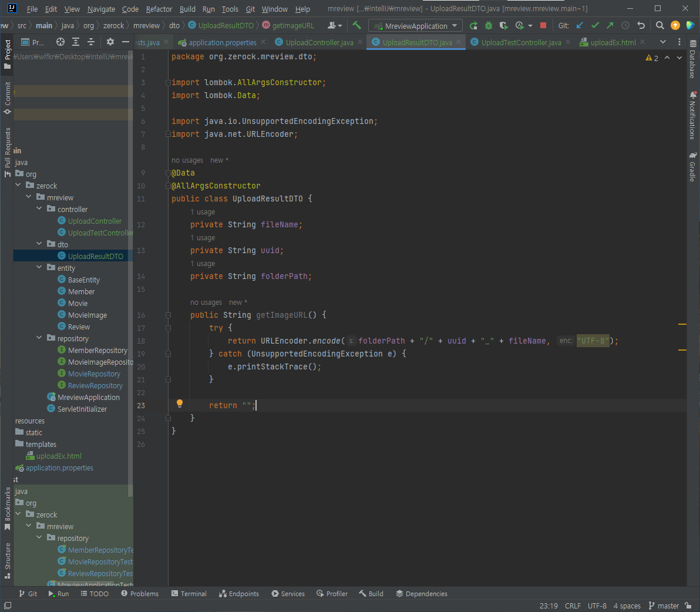Stop the running application red square
The image size is (700, 612).
[543, 25]
